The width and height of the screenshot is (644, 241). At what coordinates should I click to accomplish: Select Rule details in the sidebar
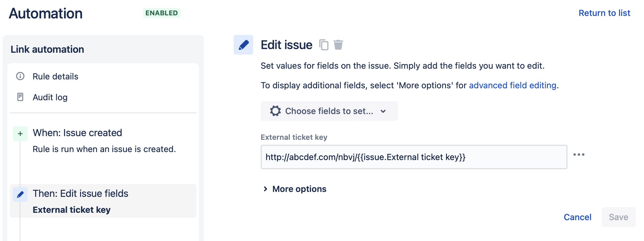click(55, 76)
